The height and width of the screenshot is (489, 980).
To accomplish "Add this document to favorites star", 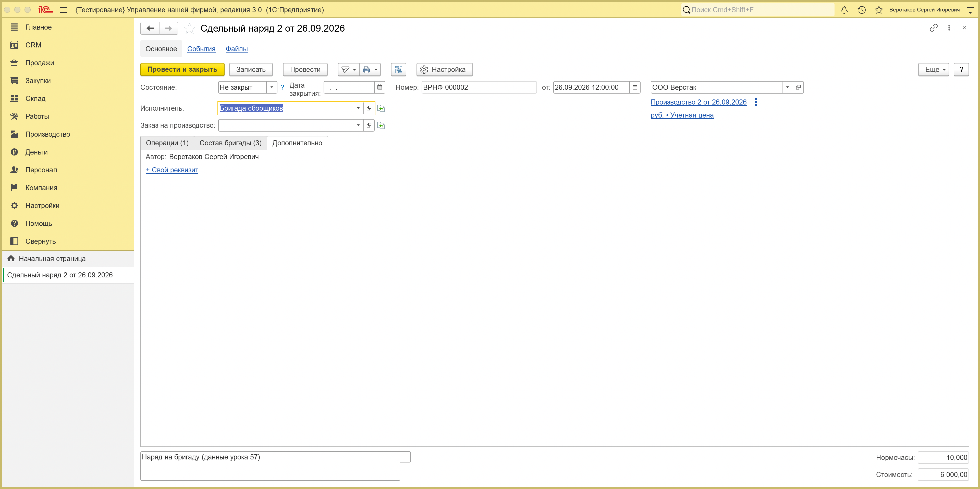I will (189, 29).
